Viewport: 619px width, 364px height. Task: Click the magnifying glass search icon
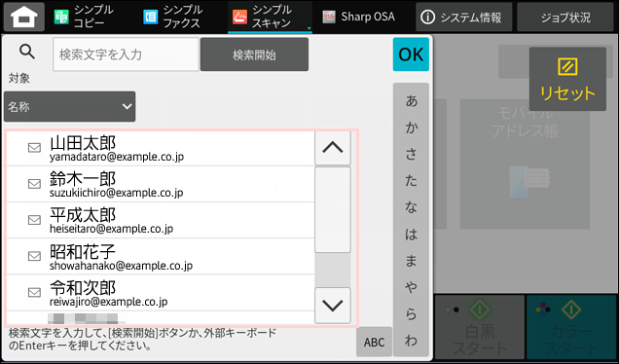point(27,52)
